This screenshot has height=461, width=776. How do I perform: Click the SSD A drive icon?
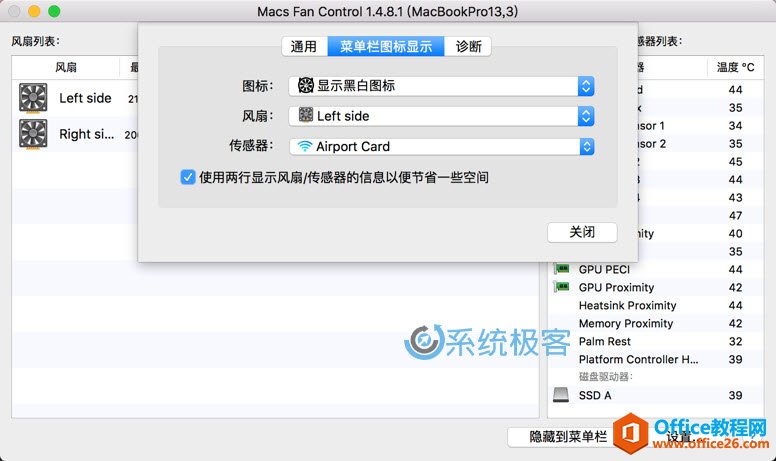tap(561, 395)
